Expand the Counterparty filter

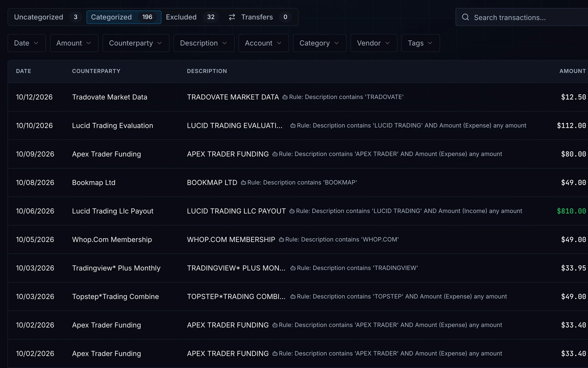coord(136,43)
